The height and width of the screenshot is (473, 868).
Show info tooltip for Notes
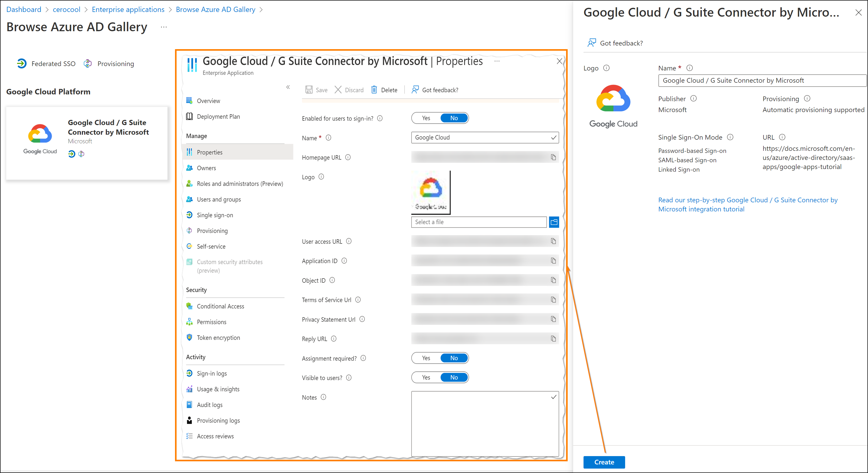click(323, 397)
